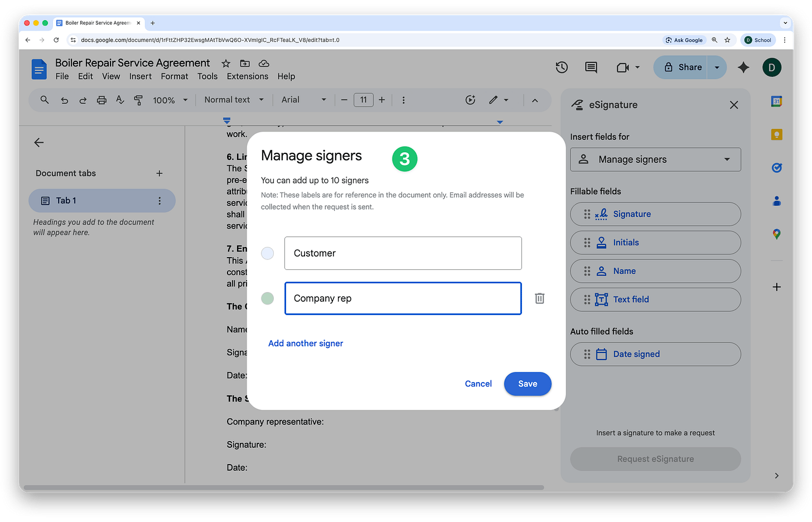812x522 pixels.
Task: Insert the Date signed auto field
Action: 655,354
